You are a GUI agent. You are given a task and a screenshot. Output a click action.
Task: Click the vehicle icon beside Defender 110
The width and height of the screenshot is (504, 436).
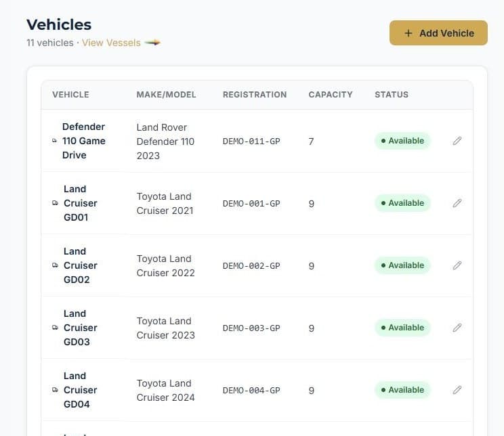tap(54, 141)
